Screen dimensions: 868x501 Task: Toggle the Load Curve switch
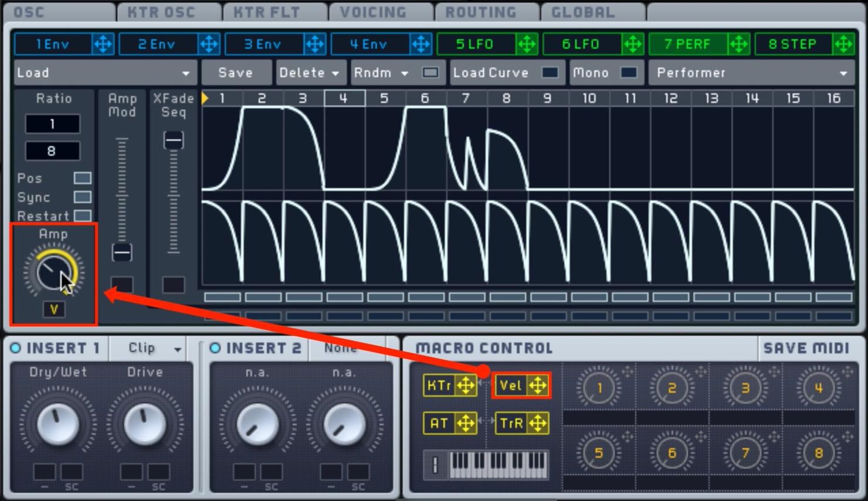coord(550,73)
